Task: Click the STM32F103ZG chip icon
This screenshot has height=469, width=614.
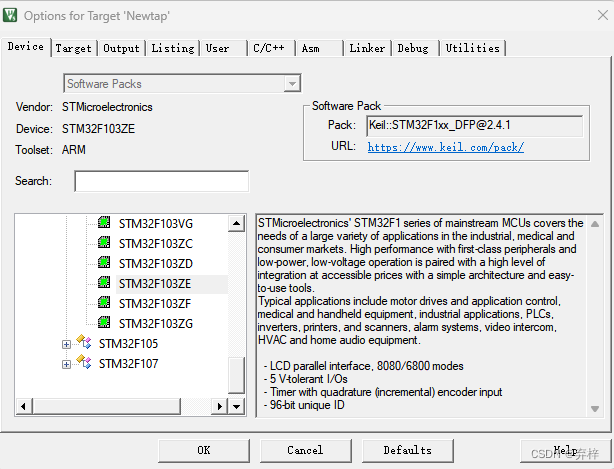Action: (x=104, y=322)
